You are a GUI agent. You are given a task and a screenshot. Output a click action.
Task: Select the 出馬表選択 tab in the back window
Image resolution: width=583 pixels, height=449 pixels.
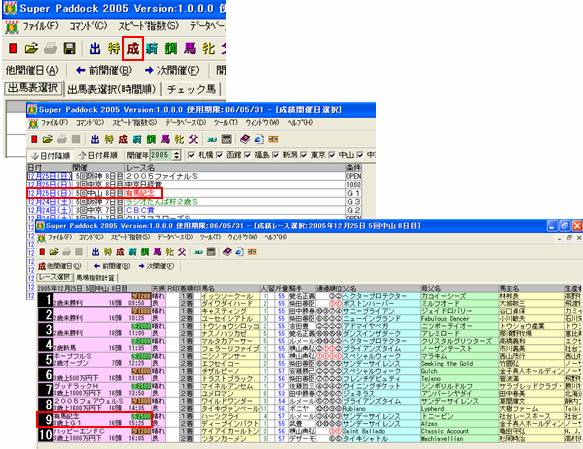33,88
